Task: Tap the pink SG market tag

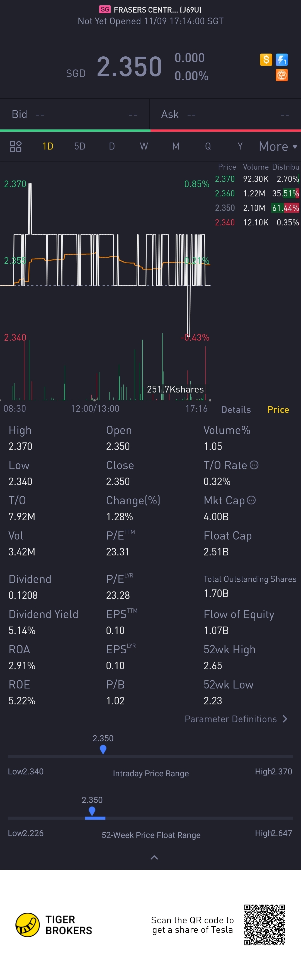Action: (x=105, y=9)
